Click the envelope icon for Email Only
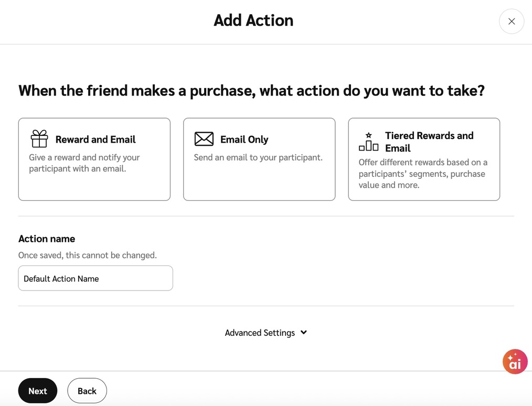 204,139
